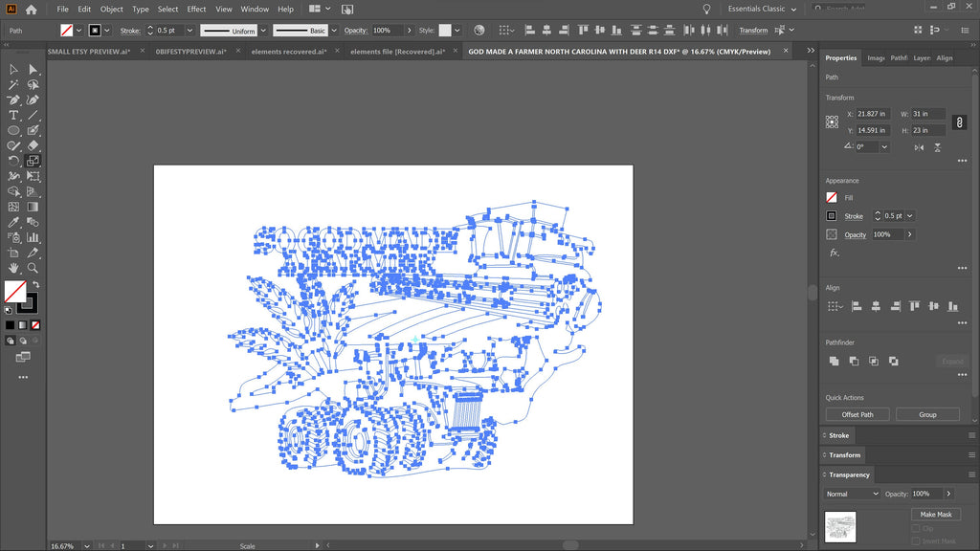Click the Fill swatch in Appearance
This screenshot has height=551, width=980.
coord(832,197)
